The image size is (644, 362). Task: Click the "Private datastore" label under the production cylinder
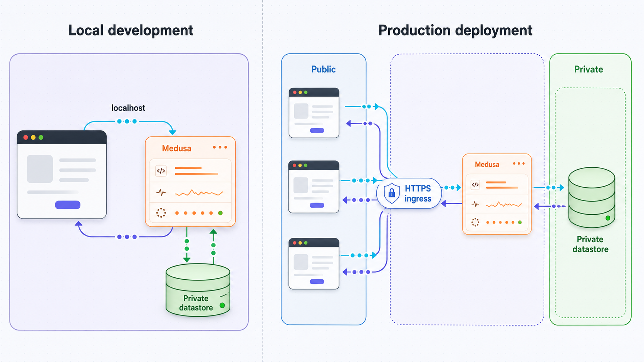(x=590, y=244)
